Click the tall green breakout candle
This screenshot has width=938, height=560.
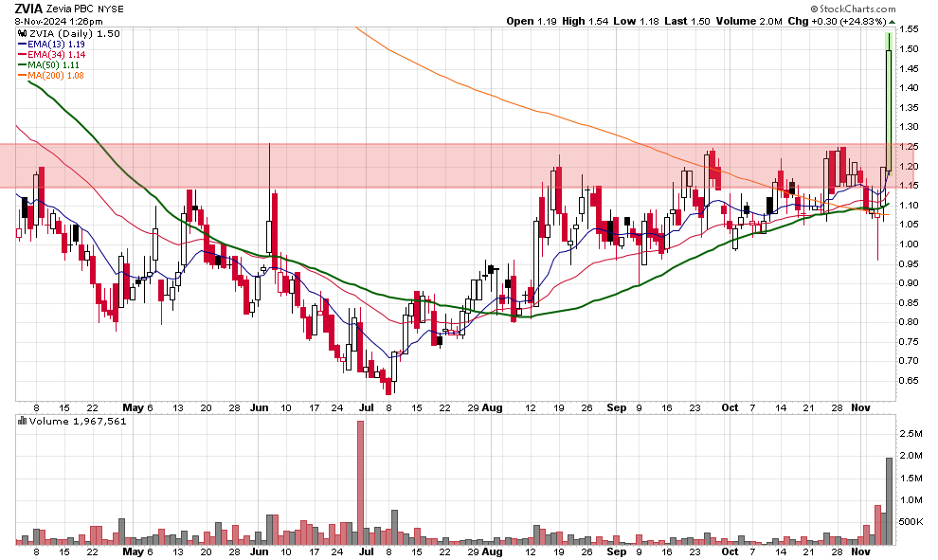888,109
